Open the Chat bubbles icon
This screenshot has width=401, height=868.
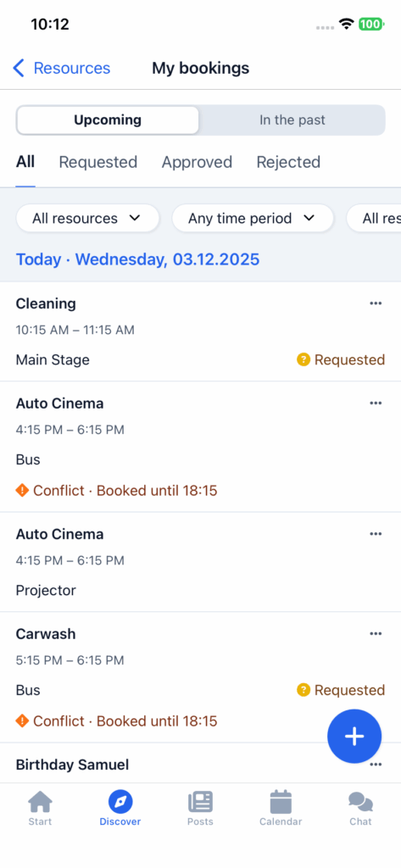[x=360, y=802]
